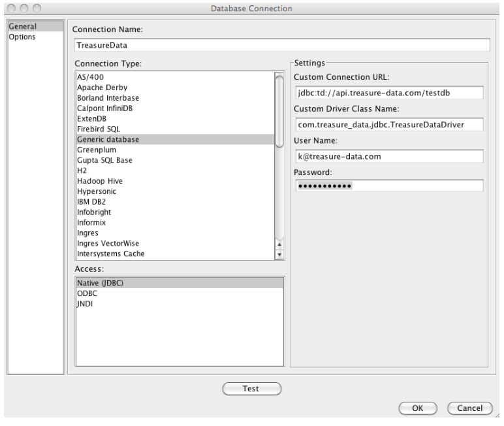Click the Connection Name input field
The image size is (504, 426).
click(282, 45)
